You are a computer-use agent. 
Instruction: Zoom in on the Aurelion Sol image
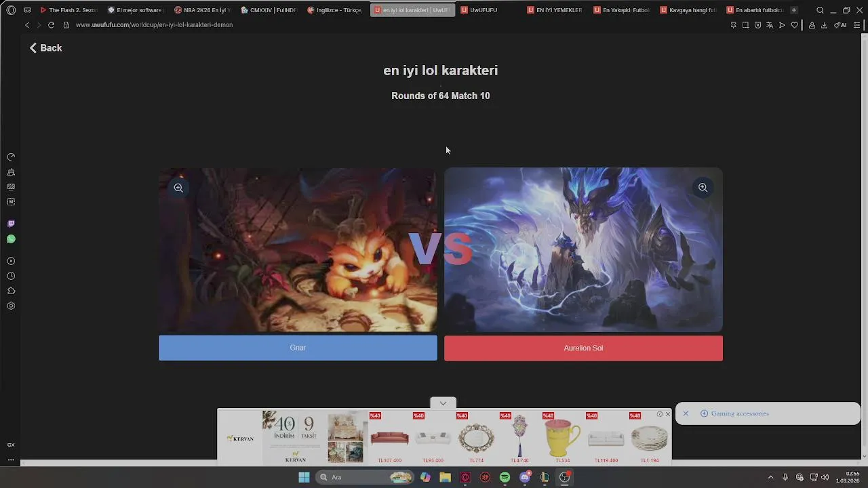[703, 188]
